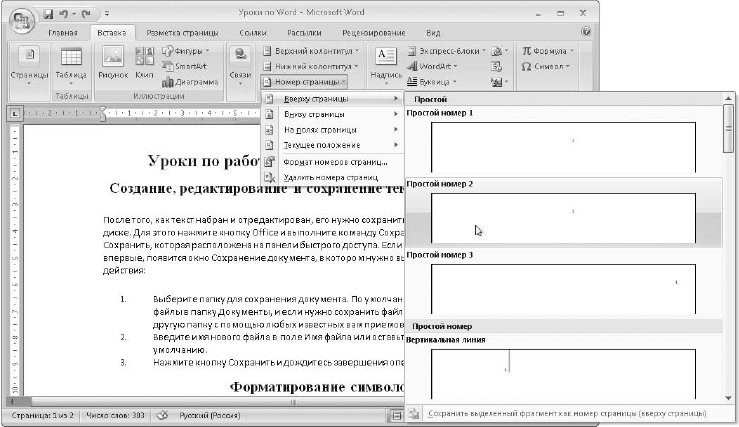Click the Word help question mark icon

[x=587, y=32]
